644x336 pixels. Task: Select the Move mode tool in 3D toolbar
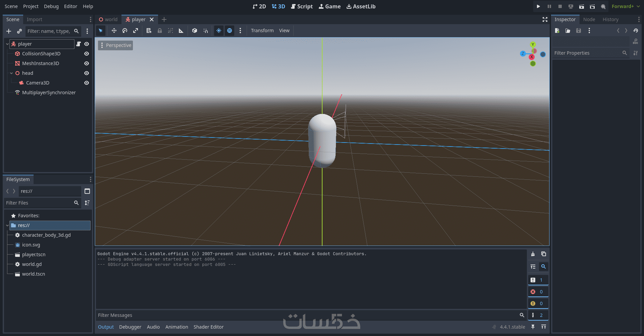click(x=114, y=31)
